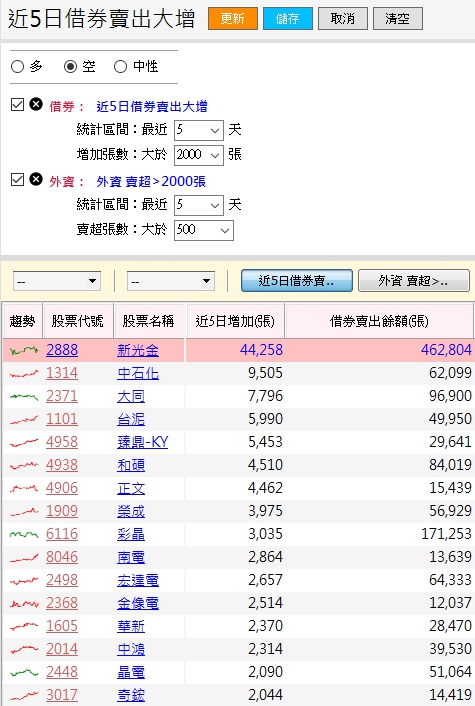Sort by 近5日增加(張) column header
This screenshot has width=475, height=706.
point(235,321)
